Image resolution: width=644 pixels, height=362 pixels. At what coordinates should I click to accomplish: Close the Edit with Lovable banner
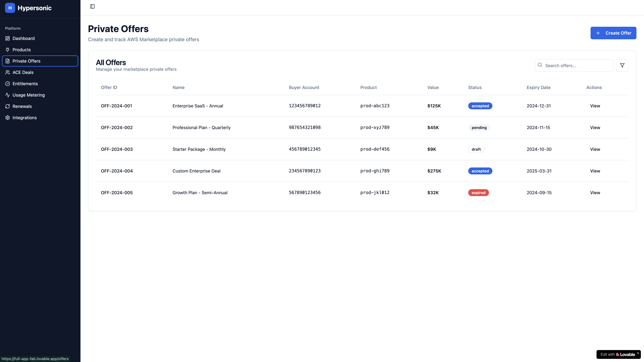click(x=638, y=353)
